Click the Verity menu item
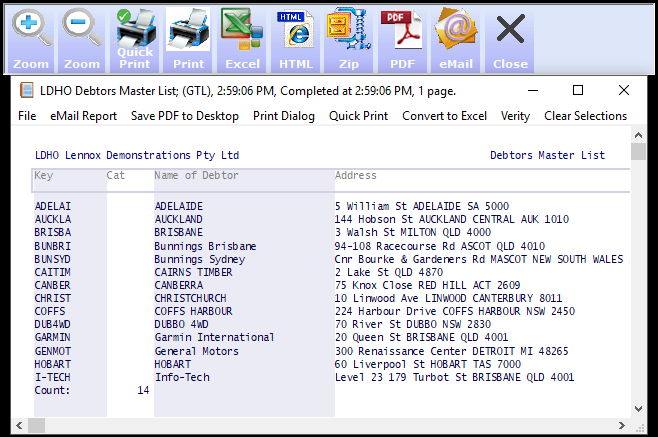 (x=515, y=116)
